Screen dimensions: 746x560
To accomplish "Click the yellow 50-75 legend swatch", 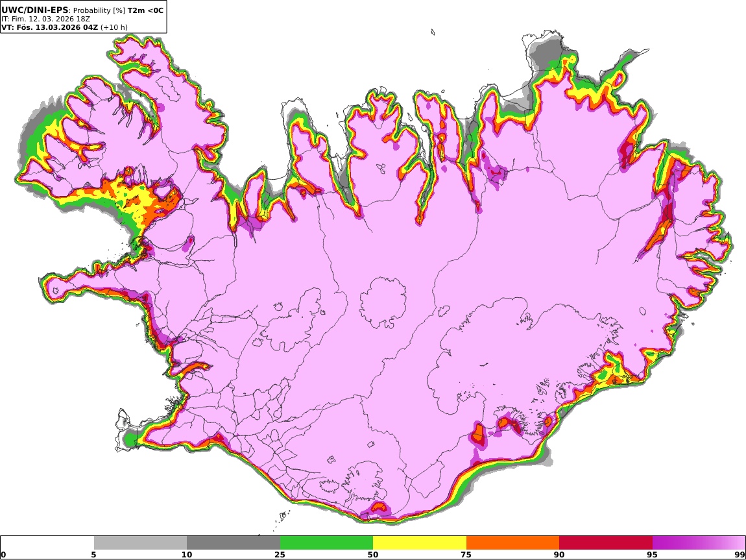I will click(x=420, y=543).
